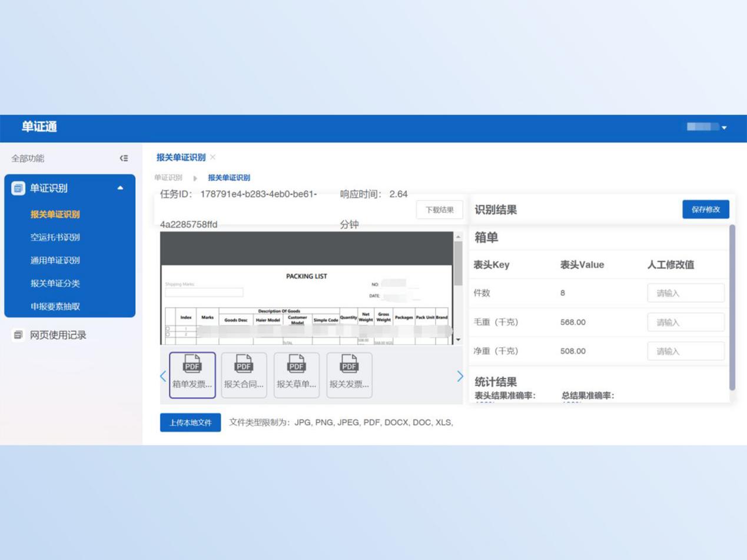The height and width of the screenshot is (560, 747).
Task: Collapse the 全部功能 sidebar using the fold icon
Action: [x=124, y=158]
